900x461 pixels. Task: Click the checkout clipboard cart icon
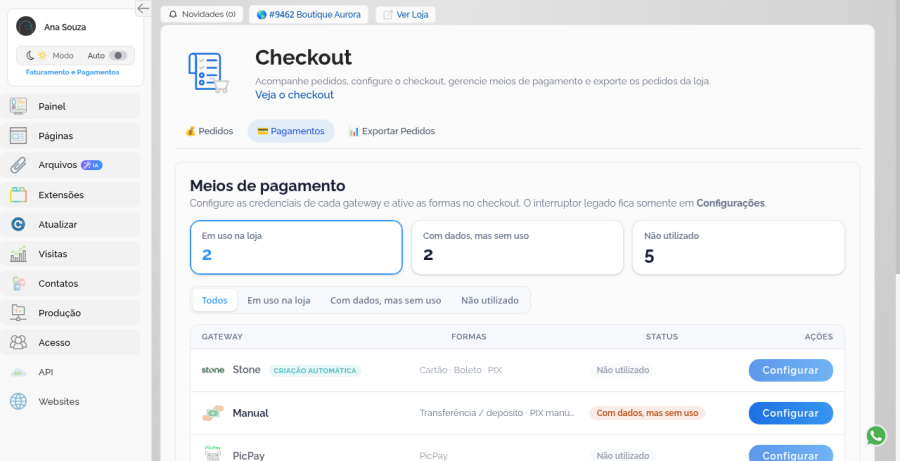208,72
